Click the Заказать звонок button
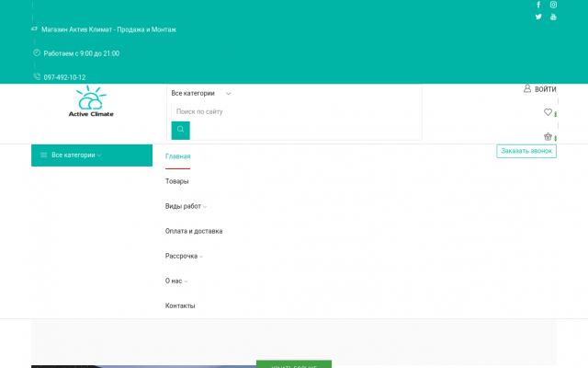 click(526, 151)
